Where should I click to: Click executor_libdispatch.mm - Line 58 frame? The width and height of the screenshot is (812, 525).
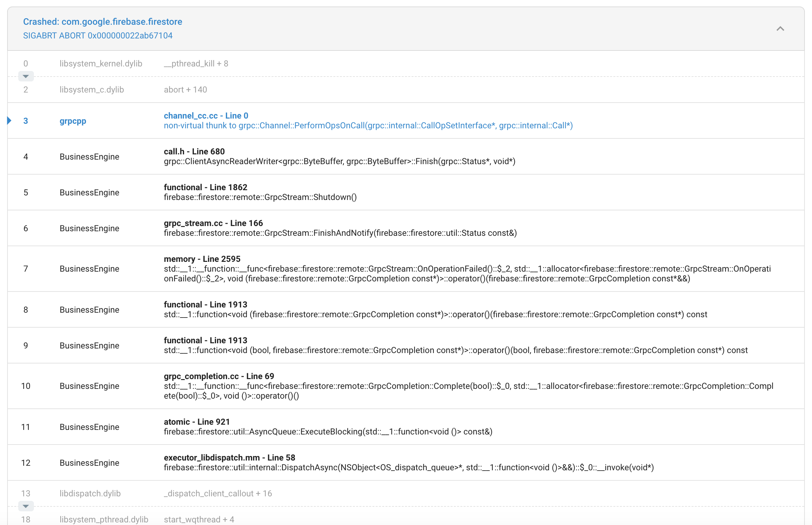[229, 458]
